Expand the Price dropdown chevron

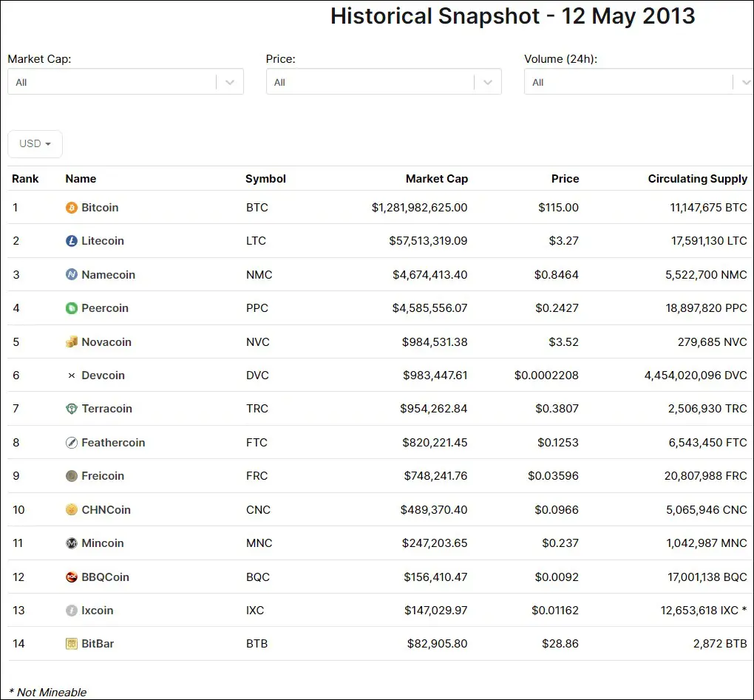(x=488, y=82)
